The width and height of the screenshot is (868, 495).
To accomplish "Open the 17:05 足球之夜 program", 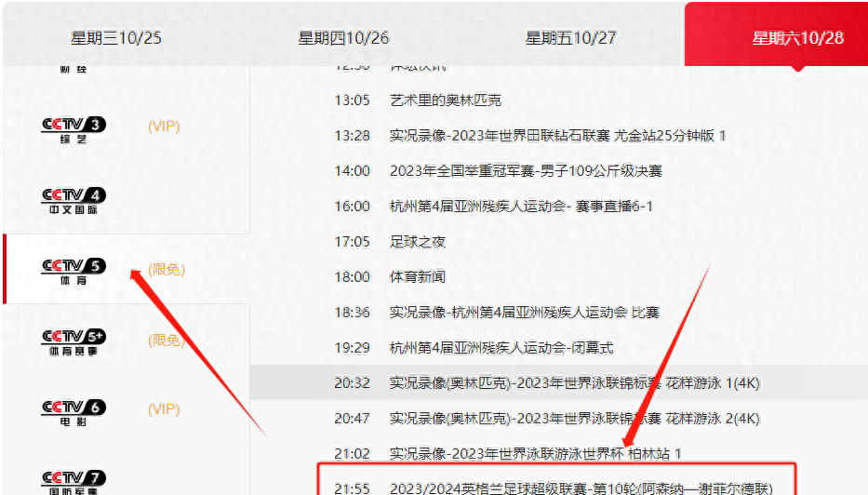I will (x=418, y=242).
